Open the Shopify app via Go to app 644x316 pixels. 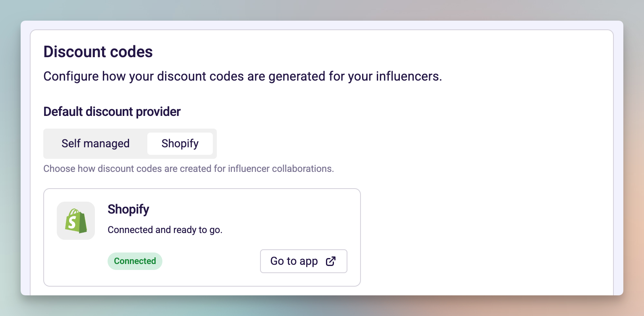(303, 261)
